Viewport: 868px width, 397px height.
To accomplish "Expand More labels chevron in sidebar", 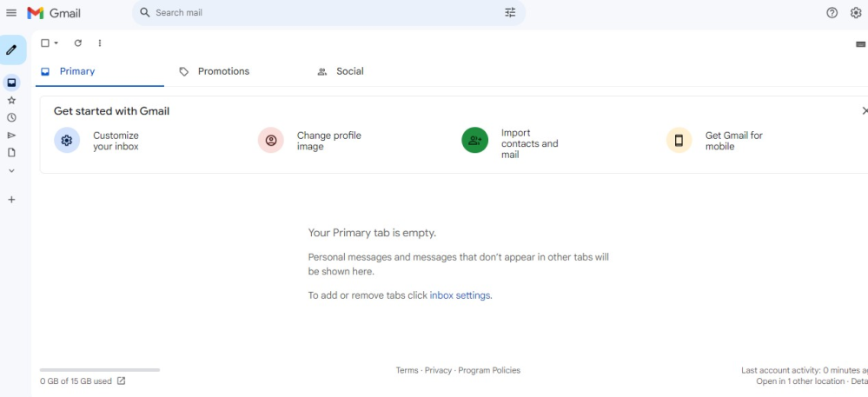I will 11,170.
